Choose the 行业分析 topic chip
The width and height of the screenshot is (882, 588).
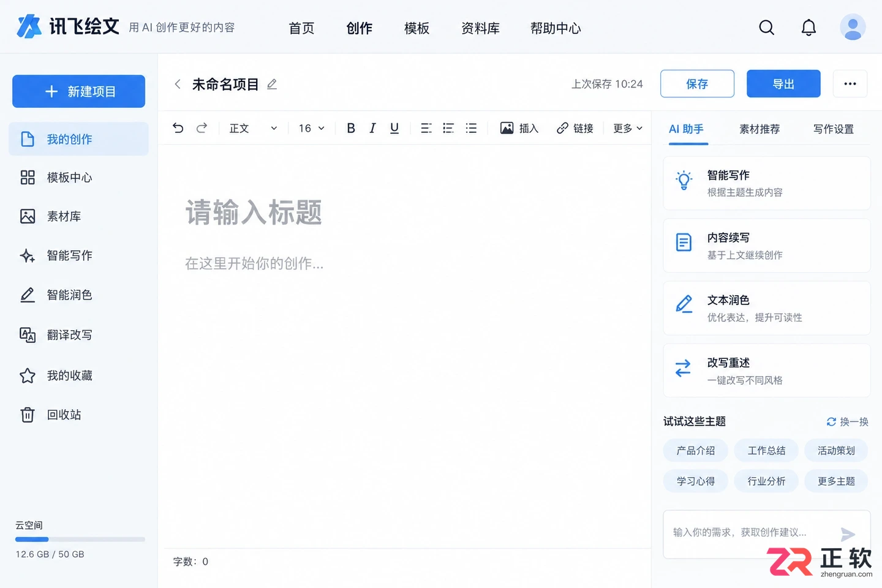(x=766, y=481)
